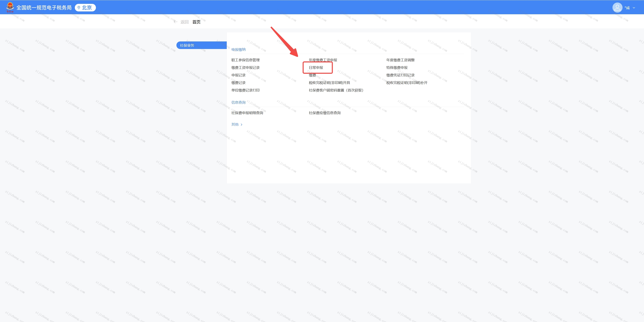This screenshot has height=322, width=644.
Task: Open the 首页 breadcrumb
Action: 196,22
